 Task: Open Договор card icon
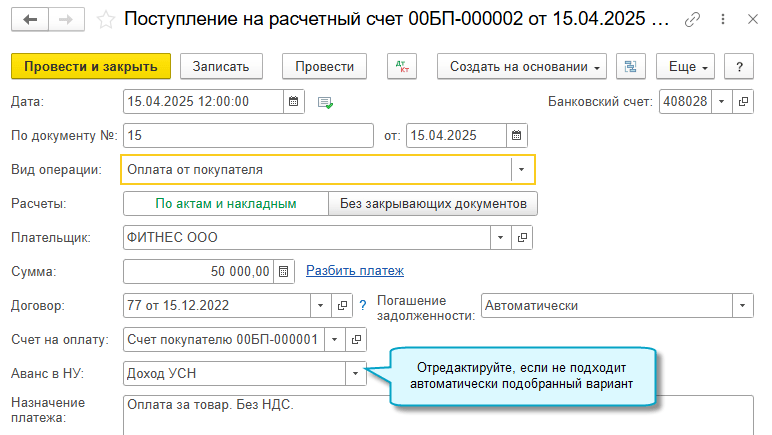pyautogui.click(x=342, y=306)
